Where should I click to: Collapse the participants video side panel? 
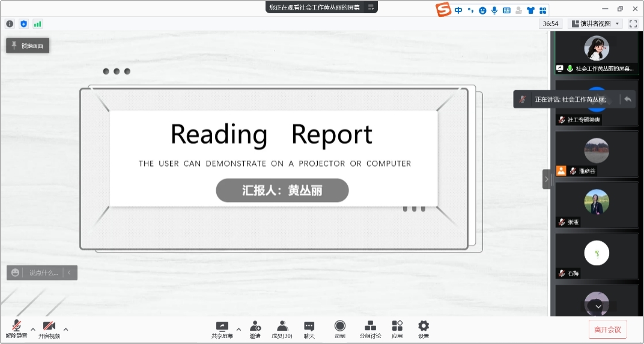(547, 179)
